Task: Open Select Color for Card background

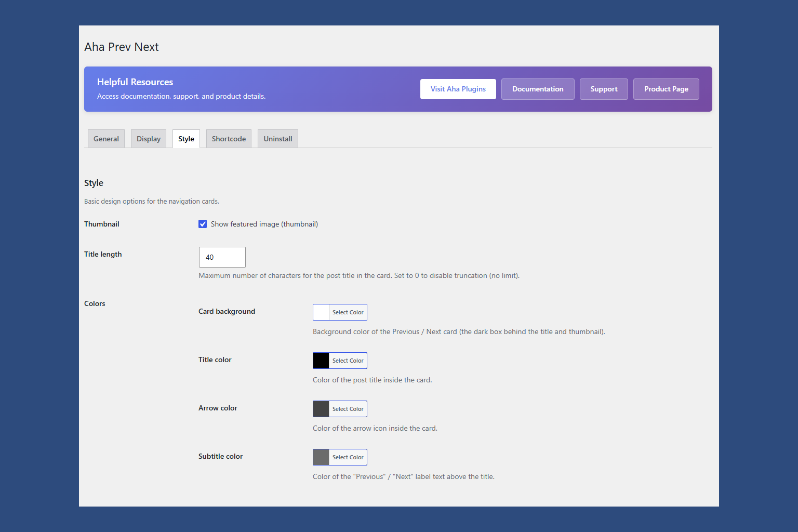Action: [348, 312]
